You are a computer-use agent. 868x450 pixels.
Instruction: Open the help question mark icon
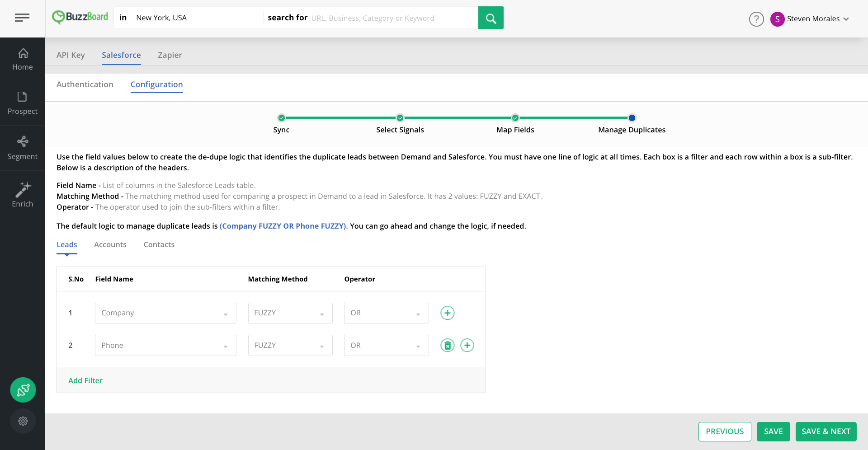756,19
